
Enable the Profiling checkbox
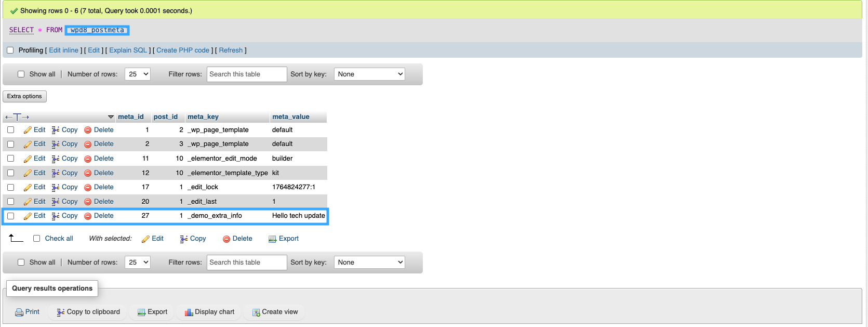point(10,50)
